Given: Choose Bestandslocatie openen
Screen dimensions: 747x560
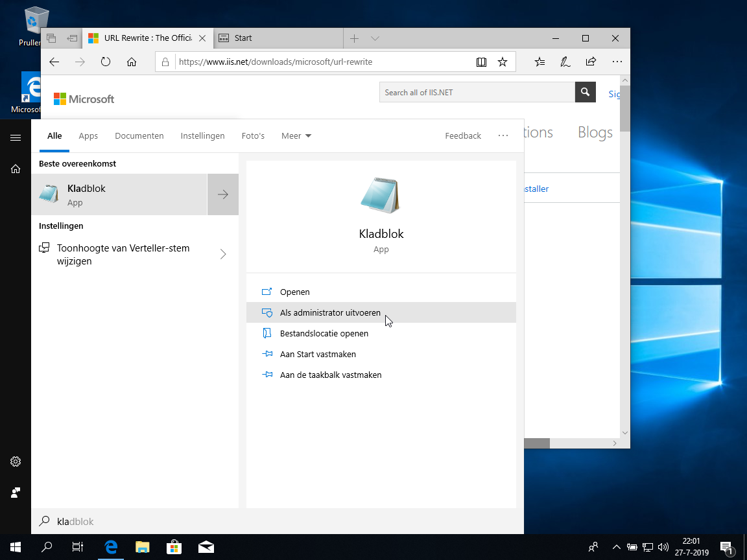Looking at the screenshot, I should [x=381, y=333].
